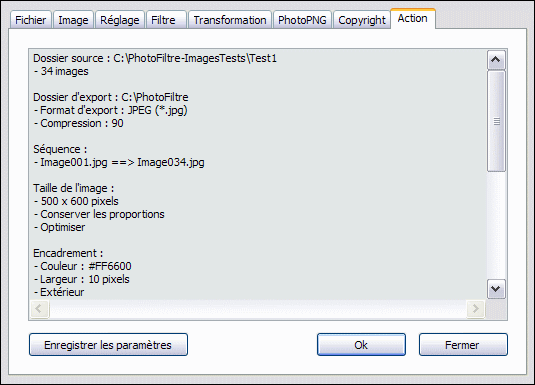Open the Transformation tab
Image resolution: width=535 pixels, height=385 pixels.
tap(230, 20)
